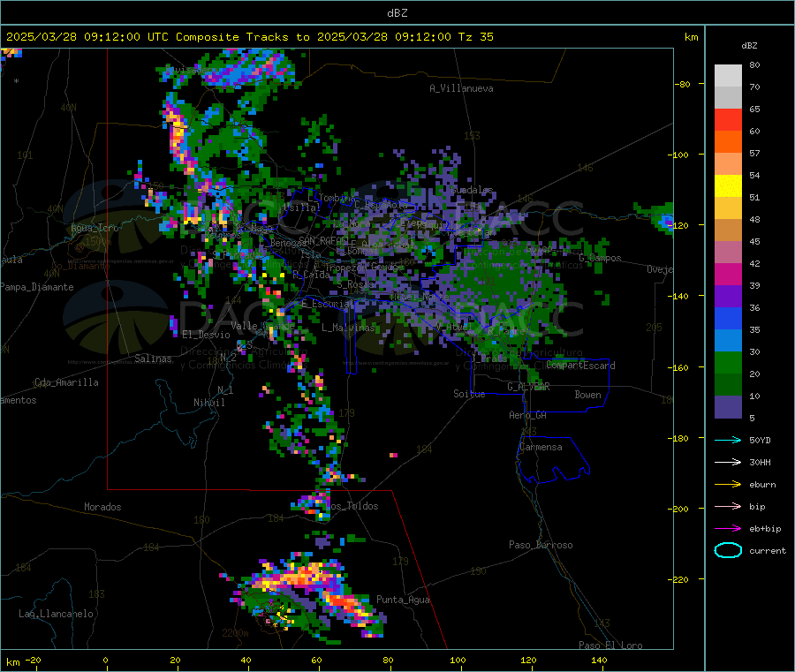This screenshot has width=795, height=672.
Task: Click the 'Bowen' map label
Action: (587, 395)
